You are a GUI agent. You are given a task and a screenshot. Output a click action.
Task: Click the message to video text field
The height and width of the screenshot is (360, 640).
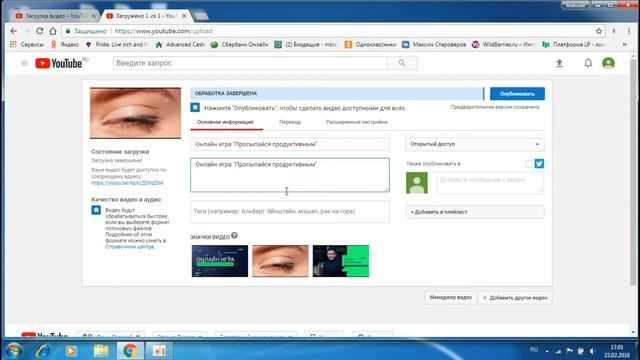tap(490, 183)
